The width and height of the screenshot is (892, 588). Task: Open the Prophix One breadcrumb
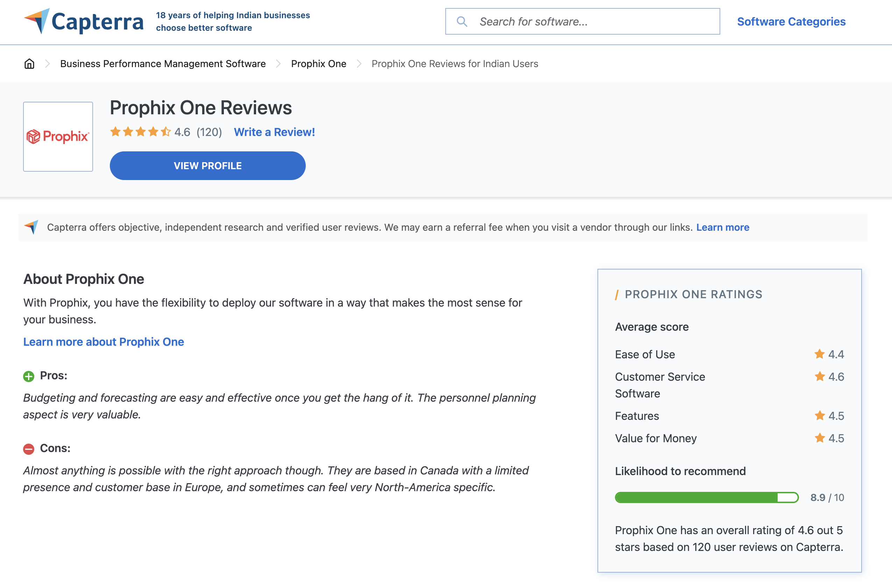(x=319, y=64)
